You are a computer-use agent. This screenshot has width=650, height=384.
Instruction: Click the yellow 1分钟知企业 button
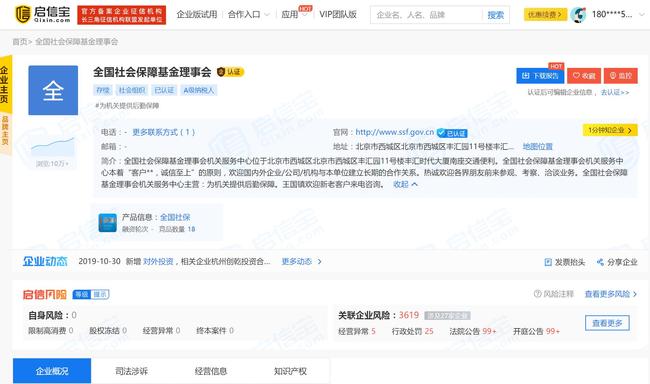[610, 130]
